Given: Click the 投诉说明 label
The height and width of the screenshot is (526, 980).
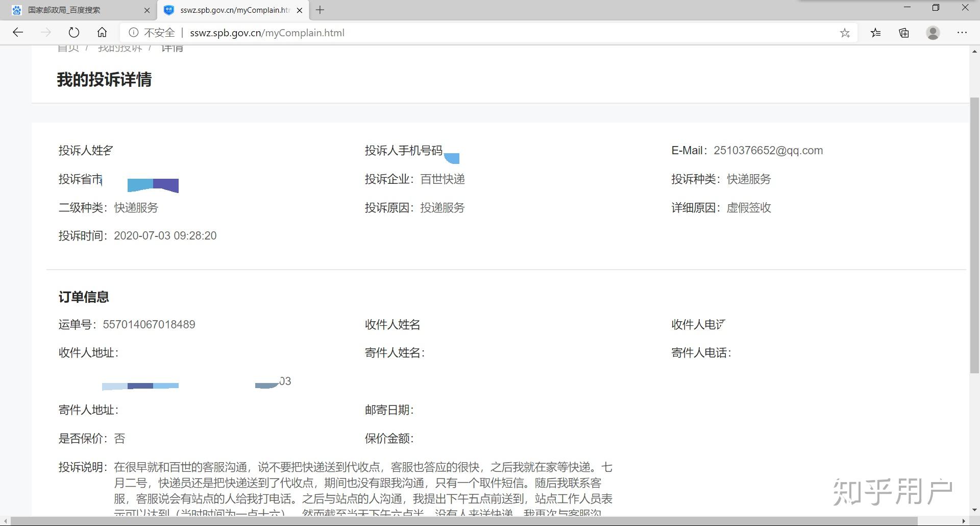Looking at the screenshot, I should coord(83,467).
